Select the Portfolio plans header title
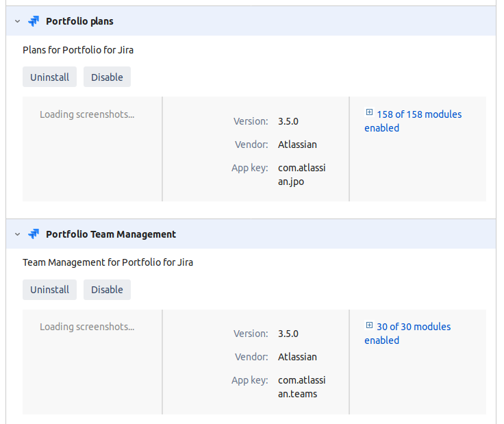Screen dimensions: 504x424 (79, 21)
